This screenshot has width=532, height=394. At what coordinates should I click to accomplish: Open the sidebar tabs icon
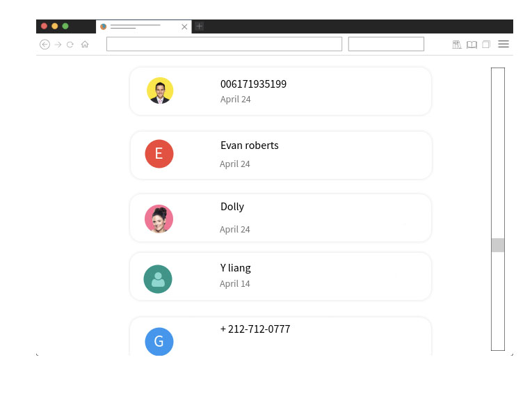(x=486, y=44)
